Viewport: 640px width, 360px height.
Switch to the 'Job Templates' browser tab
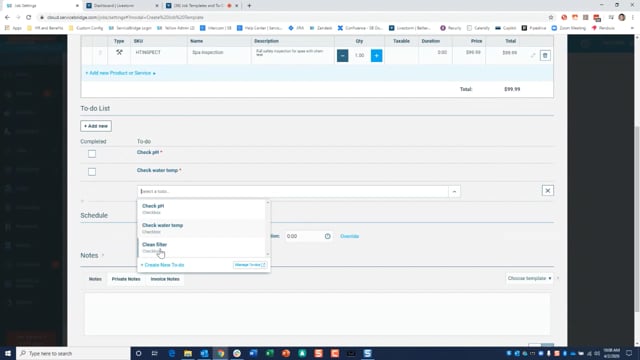coord(202,6)
